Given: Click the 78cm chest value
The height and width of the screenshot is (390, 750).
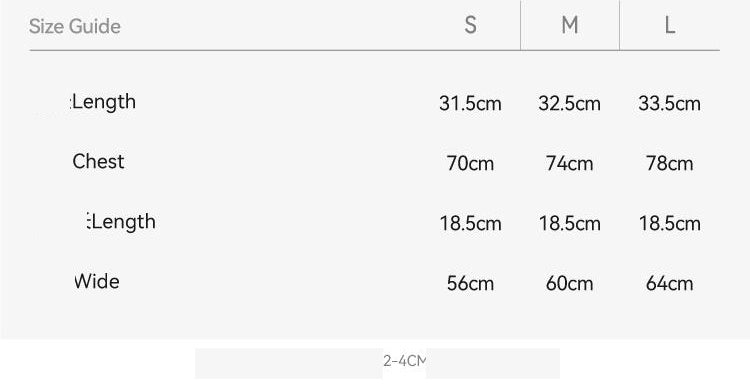Looking at the screenshot, I should click(x=669, y=164).
